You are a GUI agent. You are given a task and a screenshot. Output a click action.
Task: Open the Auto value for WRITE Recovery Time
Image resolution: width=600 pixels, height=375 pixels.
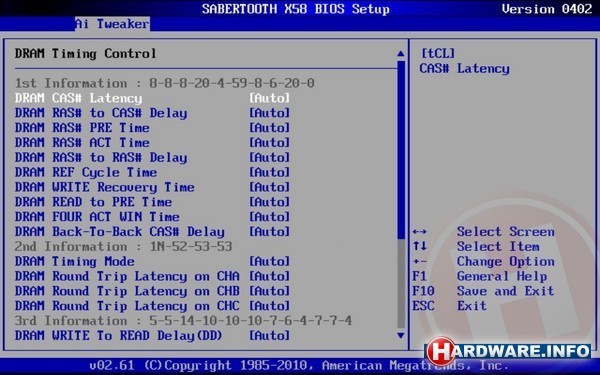tap(269, 187)
